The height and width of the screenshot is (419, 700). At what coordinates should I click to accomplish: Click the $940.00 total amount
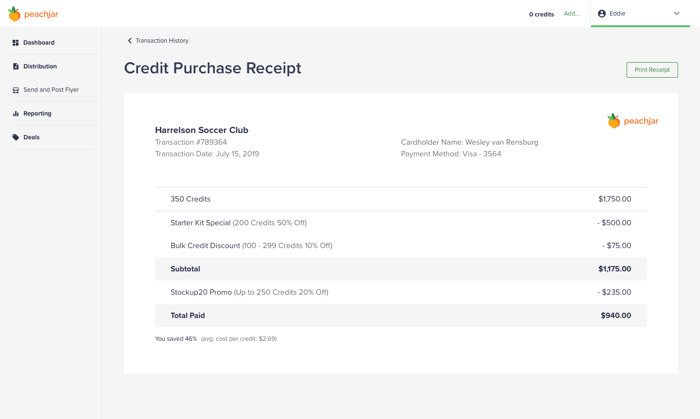(616, 315)
